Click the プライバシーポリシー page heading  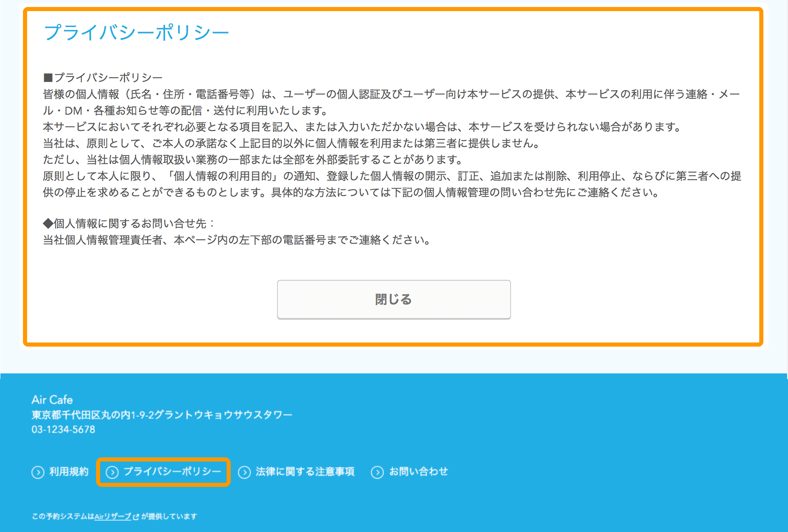pos(136,32)
